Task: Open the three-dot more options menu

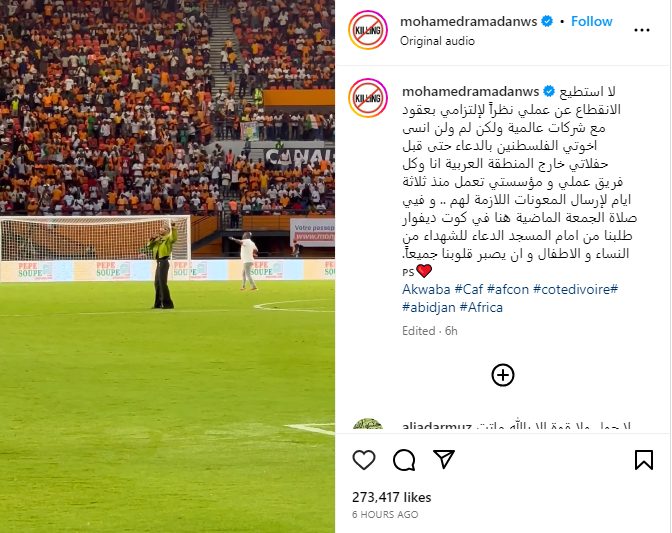Action: click(642, 30)
